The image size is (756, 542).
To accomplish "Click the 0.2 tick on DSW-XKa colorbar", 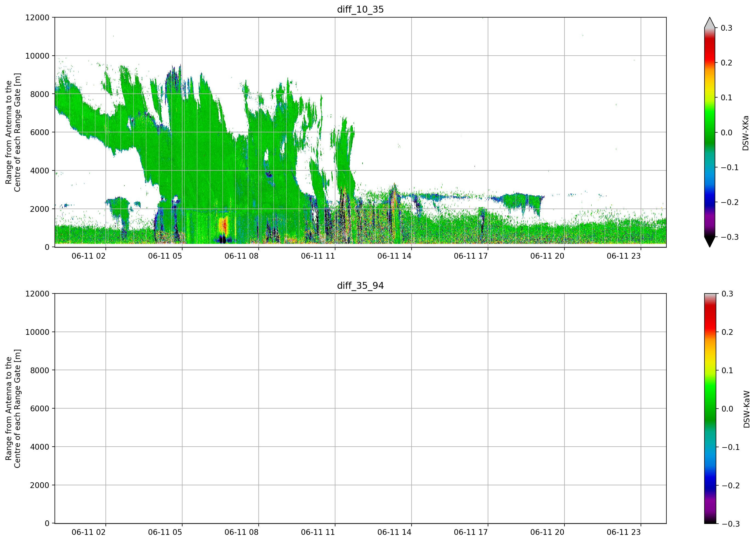I will click(726, 63).
